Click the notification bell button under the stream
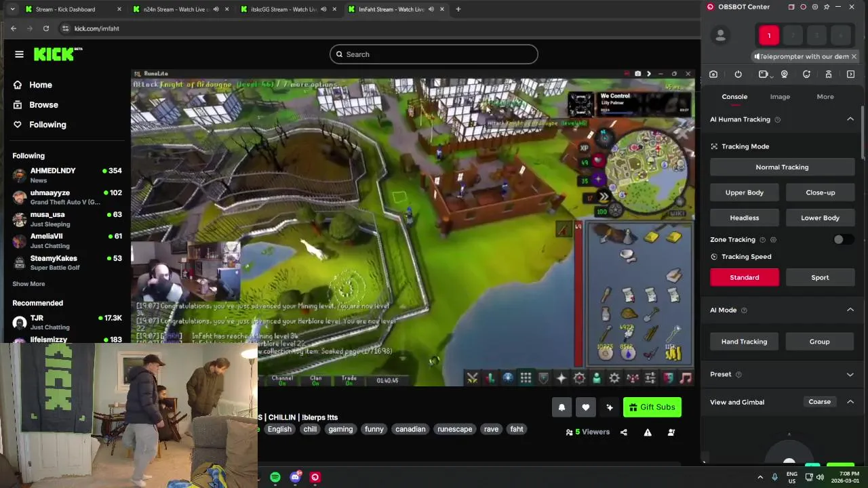Viewport: 868px width, 488px height. pos(561,407)
